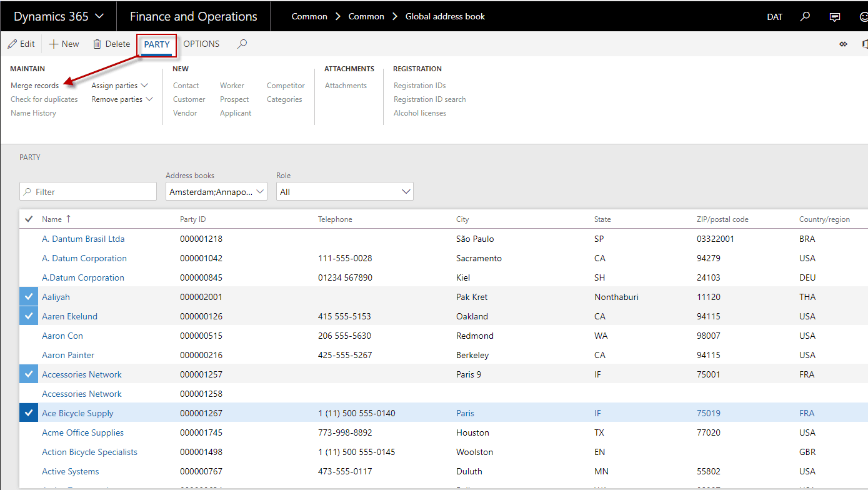The height and width of the screenshot is (490, 868).
Task: Open the Role dropdown
Action: point(344,192)
